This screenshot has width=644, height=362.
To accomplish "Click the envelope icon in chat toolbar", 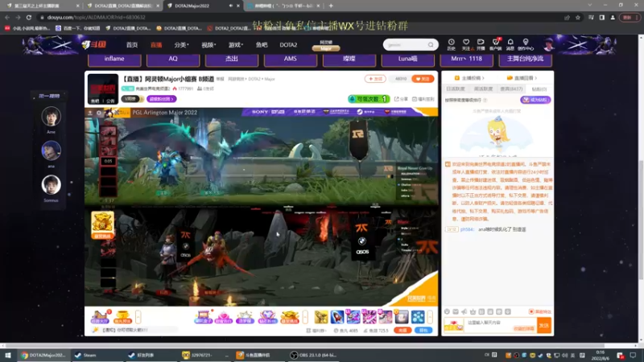I will (x=456, y=312).
